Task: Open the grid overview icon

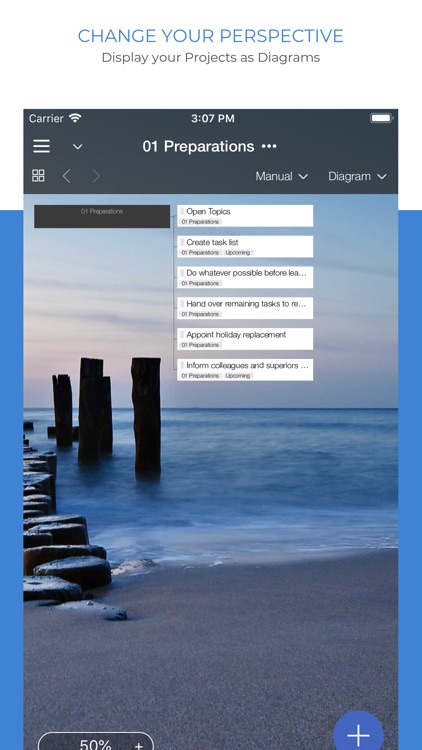Action: click(x=38, y=176)
